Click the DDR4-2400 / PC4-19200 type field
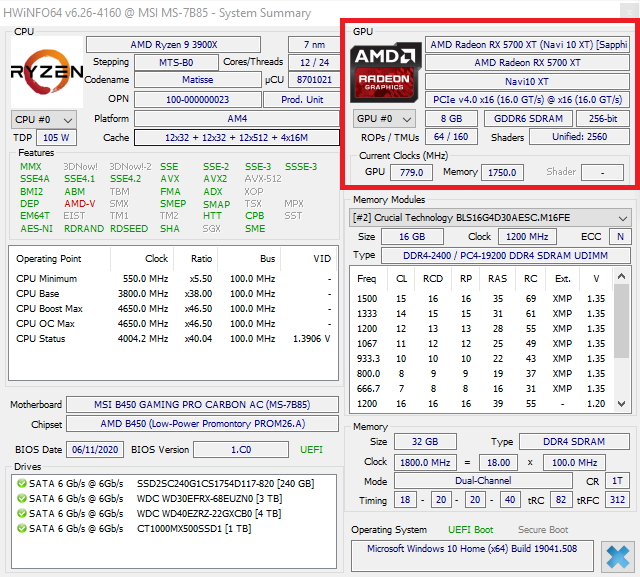The height and width of the screenshot is (577, 640). (x=505, y=256)
